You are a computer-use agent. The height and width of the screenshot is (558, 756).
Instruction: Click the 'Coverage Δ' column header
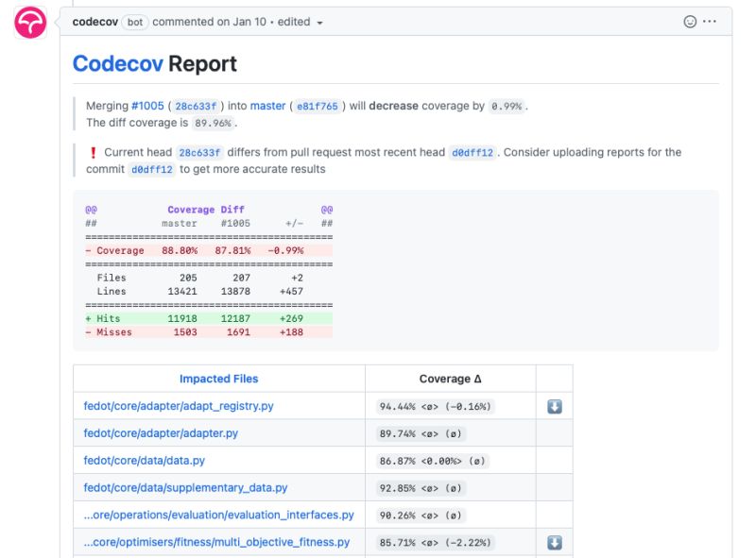tap(451, 379)
